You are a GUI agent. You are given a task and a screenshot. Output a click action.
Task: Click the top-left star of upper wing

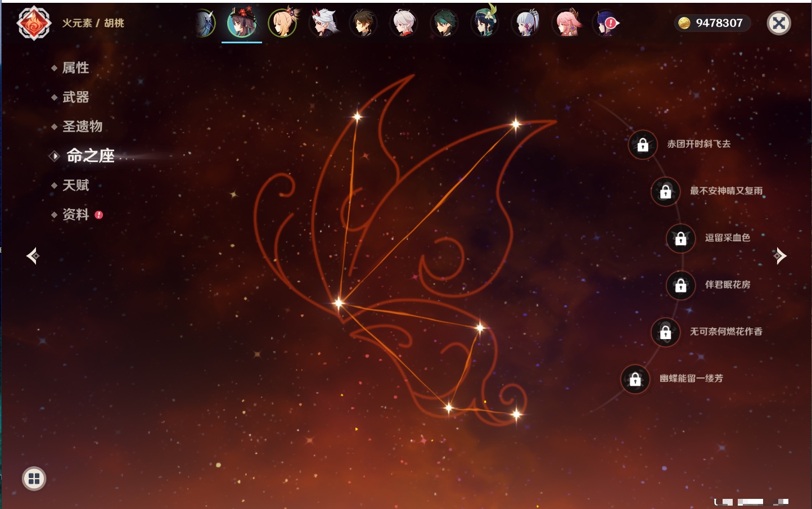(x=357, y=117)
